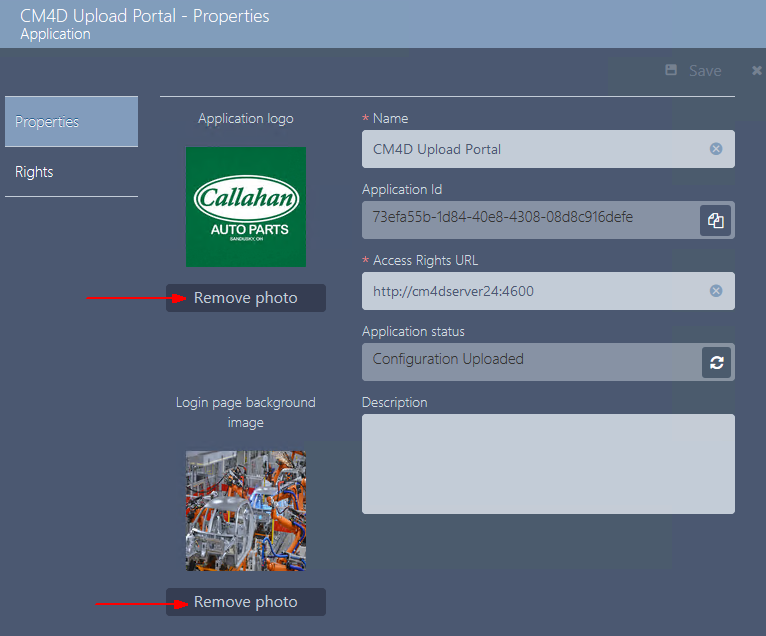Copy the Application Id to clipboard
The height and width of the screenshot is (636, 766).
pyautogui.click(x=716, y=221)
